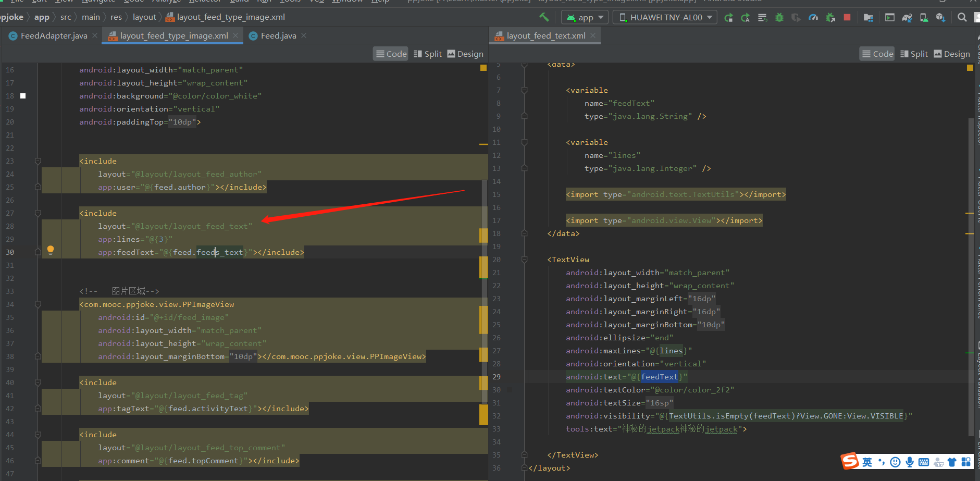
Task: Open the Sogou toolbox grid icon
Action: [x=966, y=462]
